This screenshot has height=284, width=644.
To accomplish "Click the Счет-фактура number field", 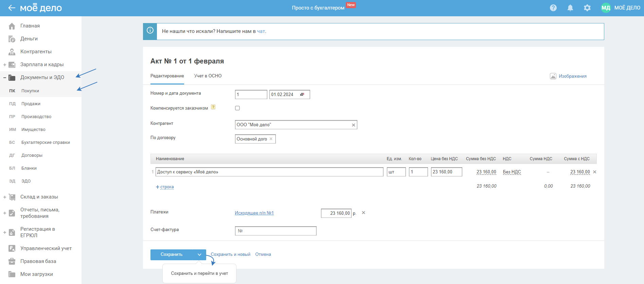I will point(276,231).
